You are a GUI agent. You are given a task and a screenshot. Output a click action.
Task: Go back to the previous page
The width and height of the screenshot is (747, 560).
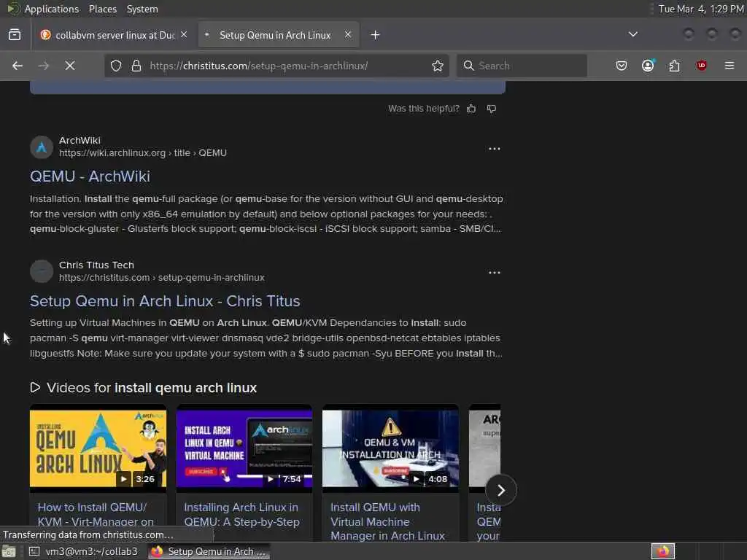point(18,66)
